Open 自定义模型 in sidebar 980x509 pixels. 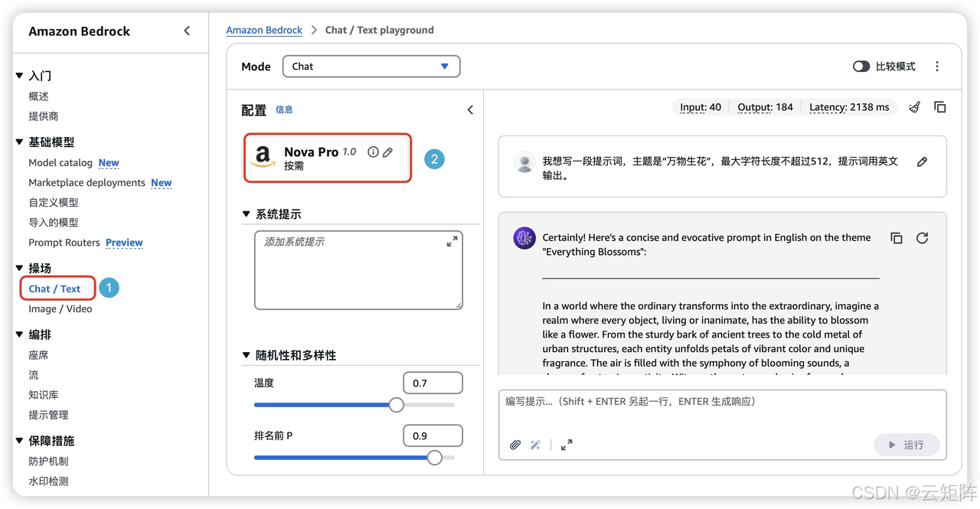(54, 203)
